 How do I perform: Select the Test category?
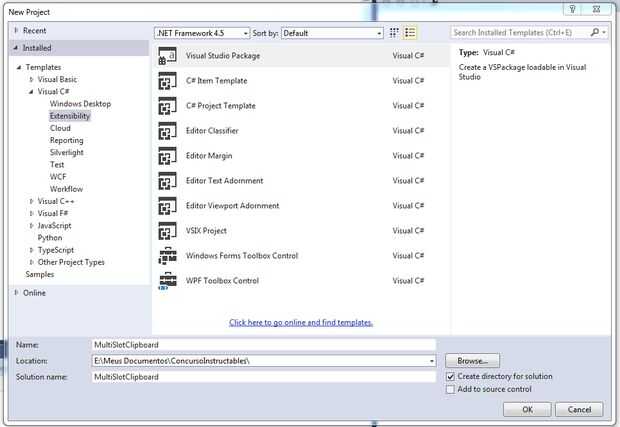57,165
